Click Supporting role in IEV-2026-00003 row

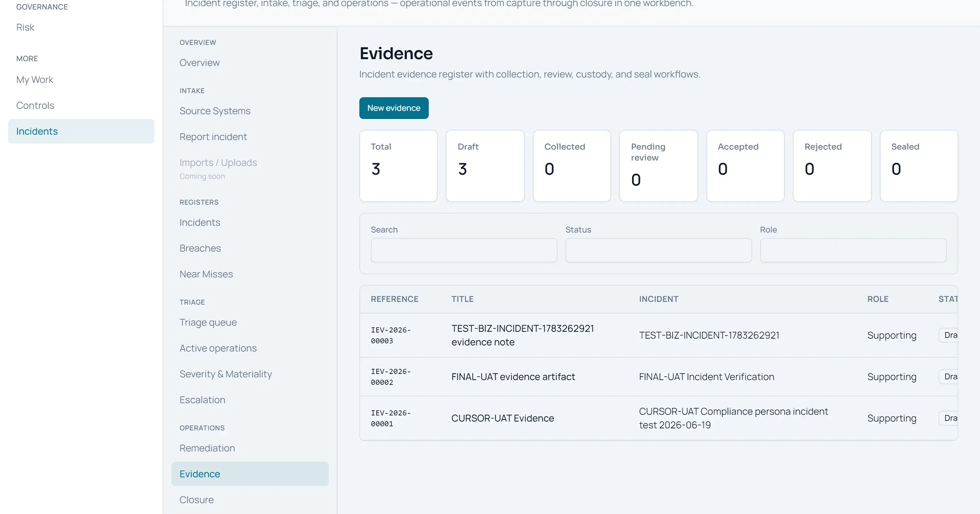pos(892,335)
